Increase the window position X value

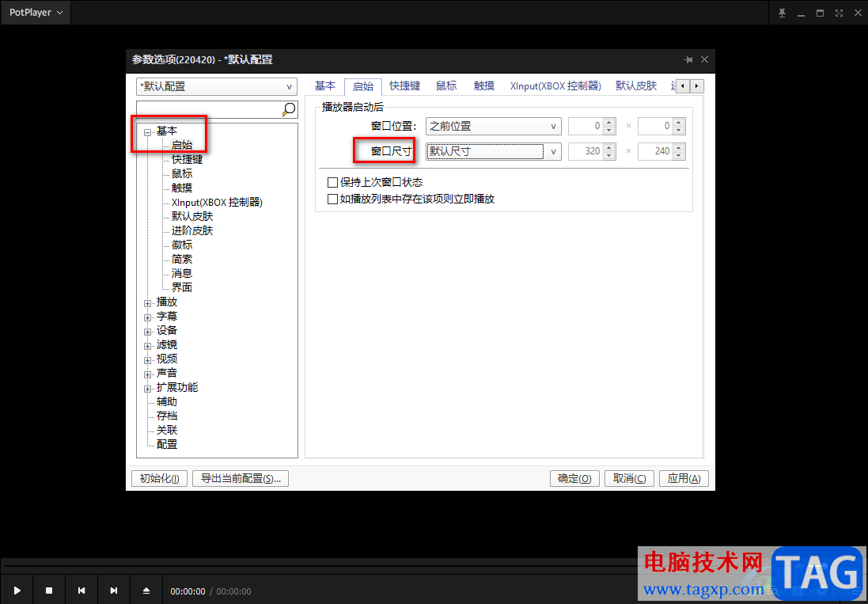(609, 123)
